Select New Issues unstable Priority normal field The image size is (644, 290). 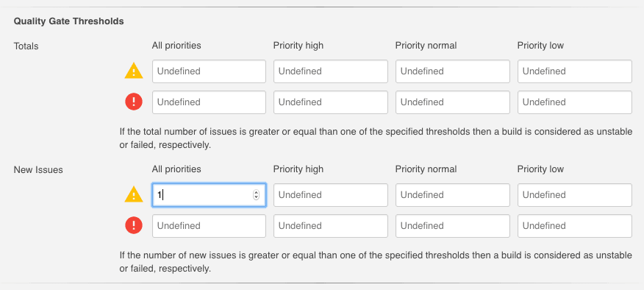(453, 195)
